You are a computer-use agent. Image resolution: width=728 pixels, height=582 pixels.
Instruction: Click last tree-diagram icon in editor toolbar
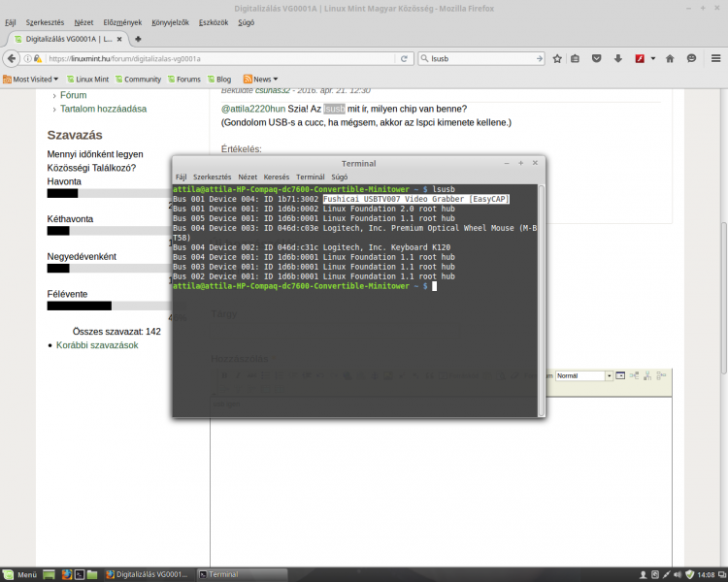pos(661,375)
